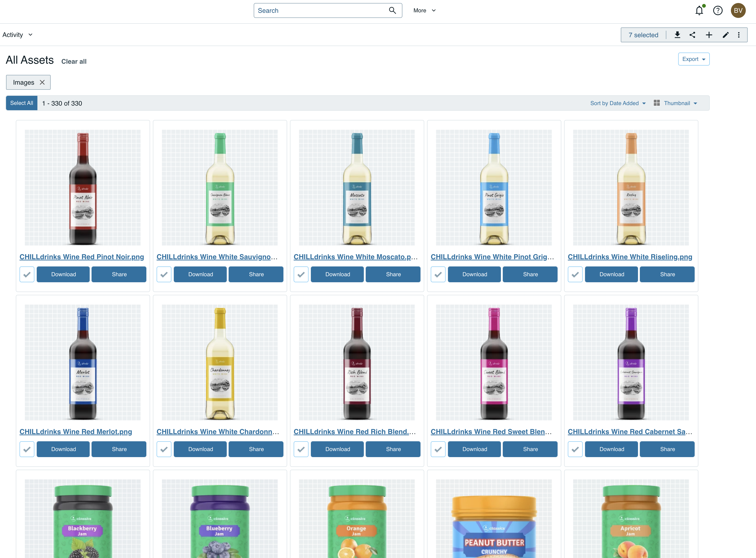Screen dimensions: 756x558
Task: Share the White Chardonnay image
Action: [x=256, y=449]
